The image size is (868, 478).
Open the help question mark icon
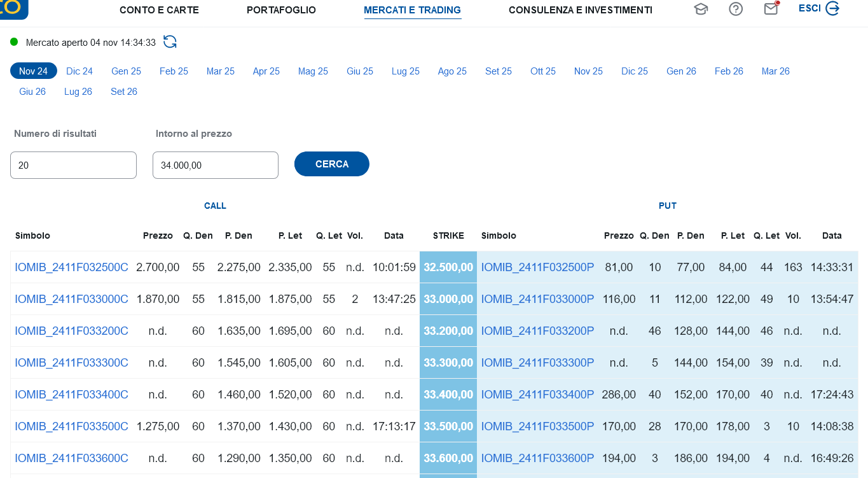(x=736, y=9)
